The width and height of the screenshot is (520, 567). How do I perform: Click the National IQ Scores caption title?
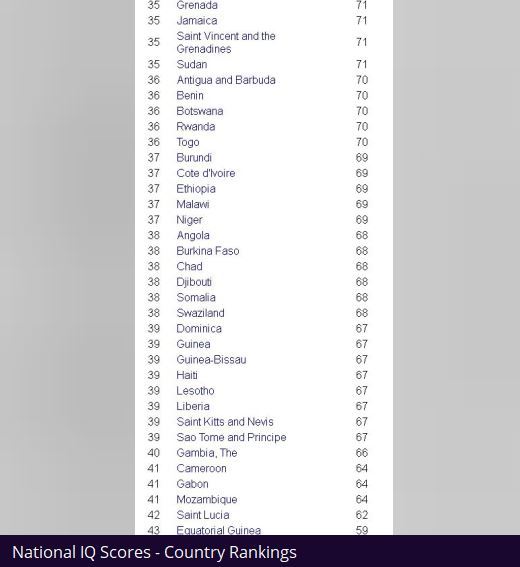[154, 553]
